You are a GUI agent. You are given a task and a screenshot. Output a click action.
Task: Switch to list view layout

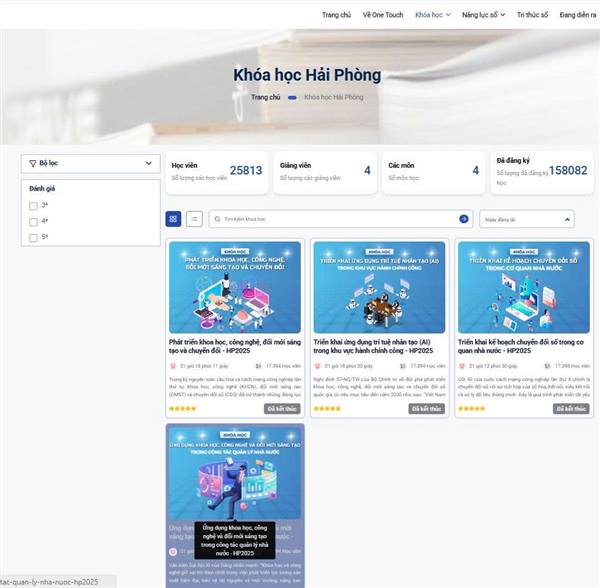pyautogui.click(x=194, y=219)
